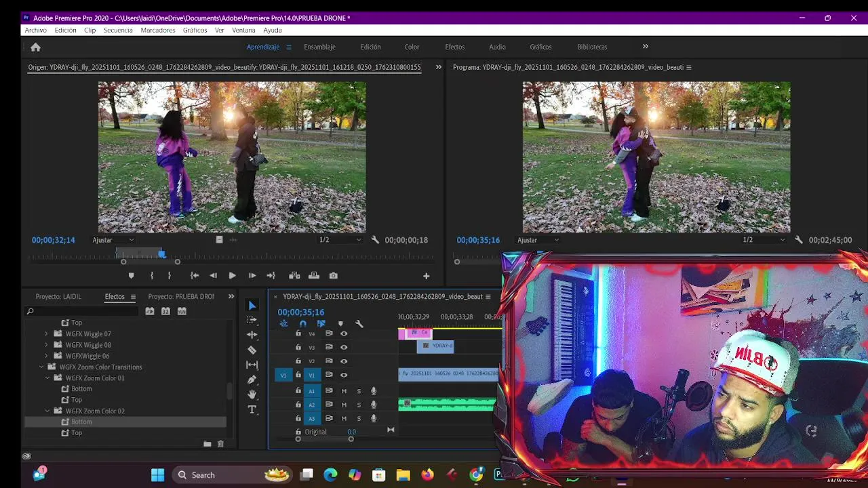Step forward one frame in Source monitor
The image size is (868, 488).
(x=252, y=276)
